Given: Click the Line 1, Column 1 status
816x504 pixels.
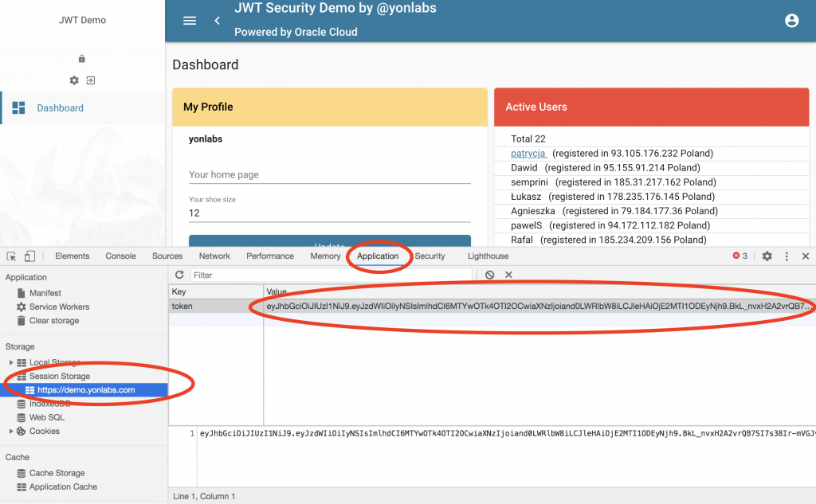Looking at the screenshot, I should (204, 496).
